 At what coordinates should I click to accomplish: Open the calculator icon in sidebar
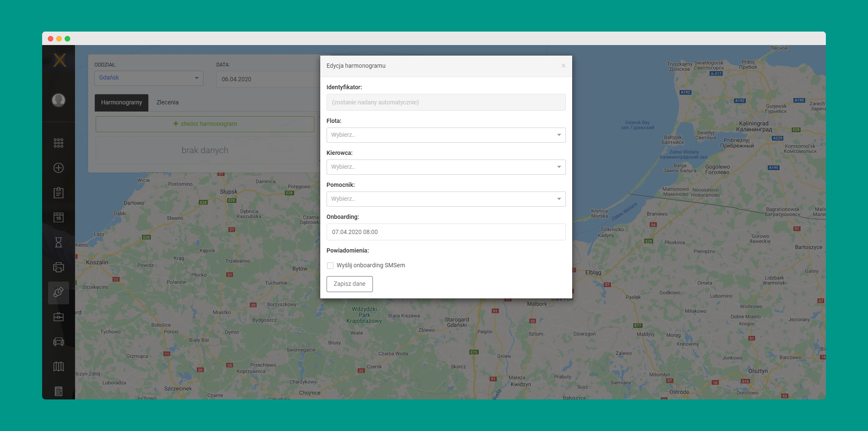pyautogui.click(x=59, y=391)
